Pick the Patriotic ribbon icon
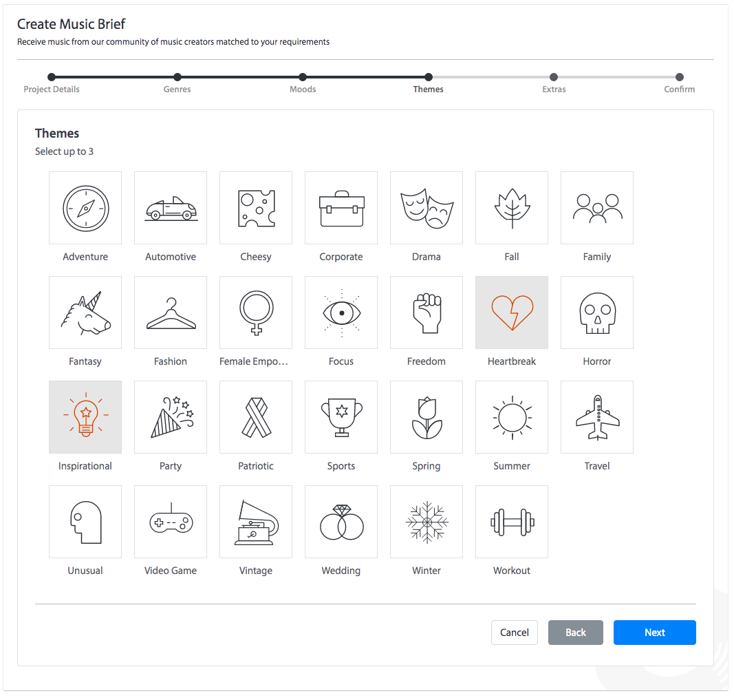This screenshot has width=734, height=700. pyautogui.click(x=256, y=417)
